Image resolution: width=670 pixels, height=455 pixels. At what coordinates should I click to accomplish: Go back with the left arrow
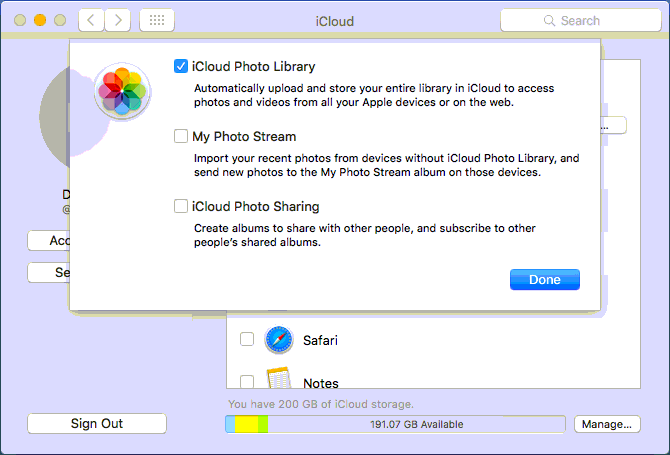pyautogui.click(x=91, y=20)
